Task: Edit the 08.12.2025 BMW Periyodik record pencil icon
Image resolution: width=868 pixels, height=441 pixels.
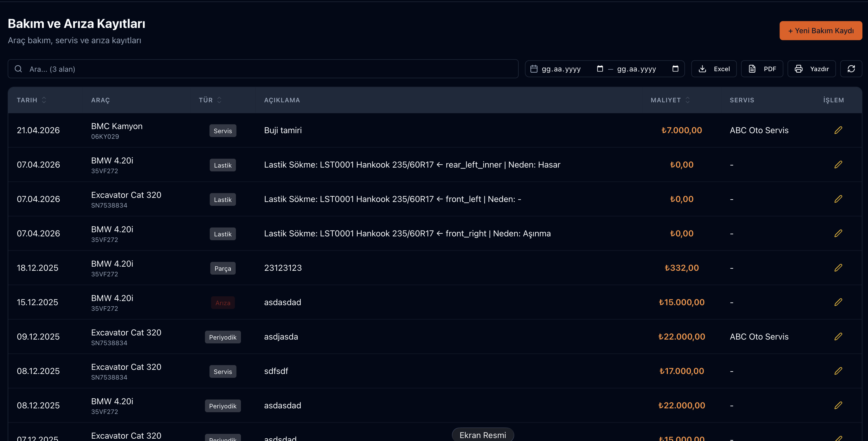Action: (x=838, y=405)
